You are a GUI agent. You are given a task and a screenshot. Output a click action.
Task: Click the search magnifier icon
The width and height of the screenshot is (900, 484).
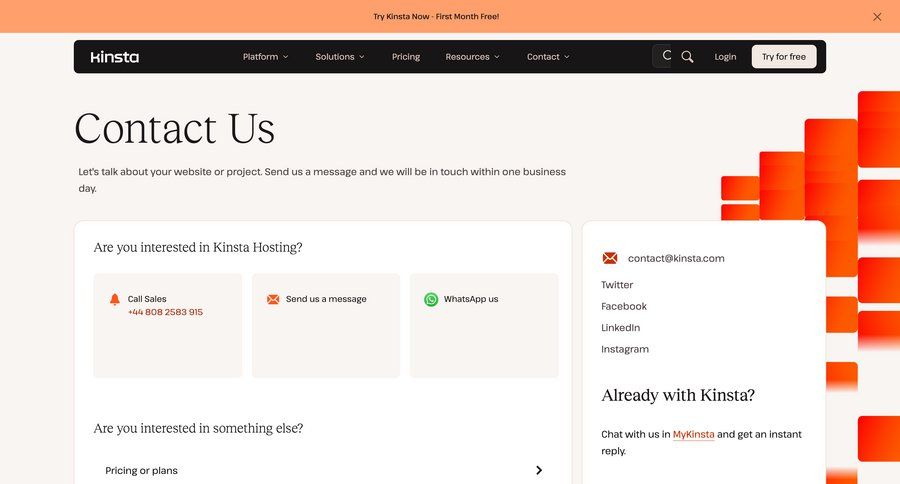tap(687, 57)
